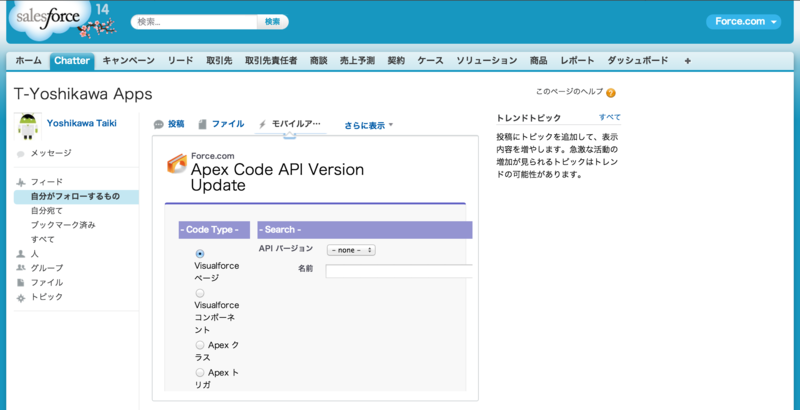Add a tab with the plus icon
800x410 pixels.
688,61
